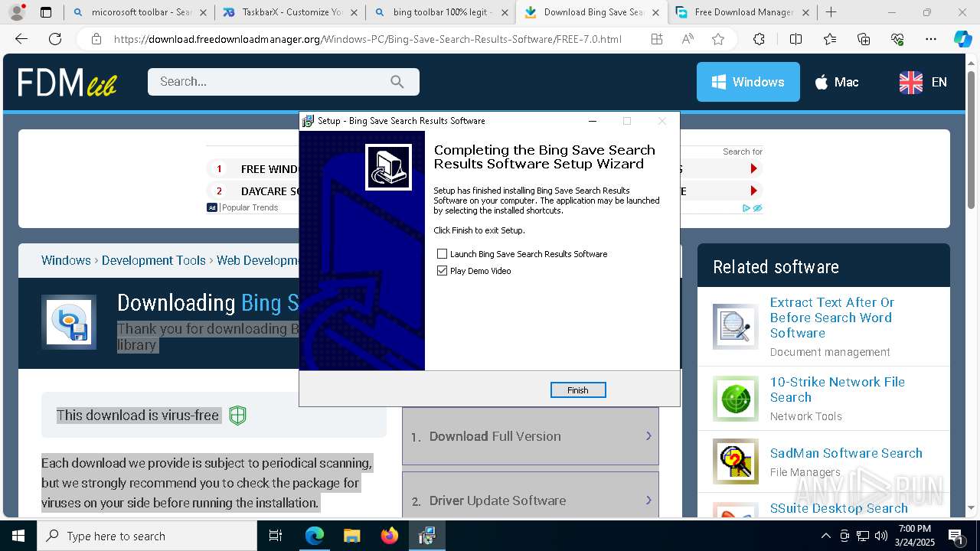980x551 pixels.
Task: Click the SSuite Desktop Search link
Action: click(x=839, y=508)
